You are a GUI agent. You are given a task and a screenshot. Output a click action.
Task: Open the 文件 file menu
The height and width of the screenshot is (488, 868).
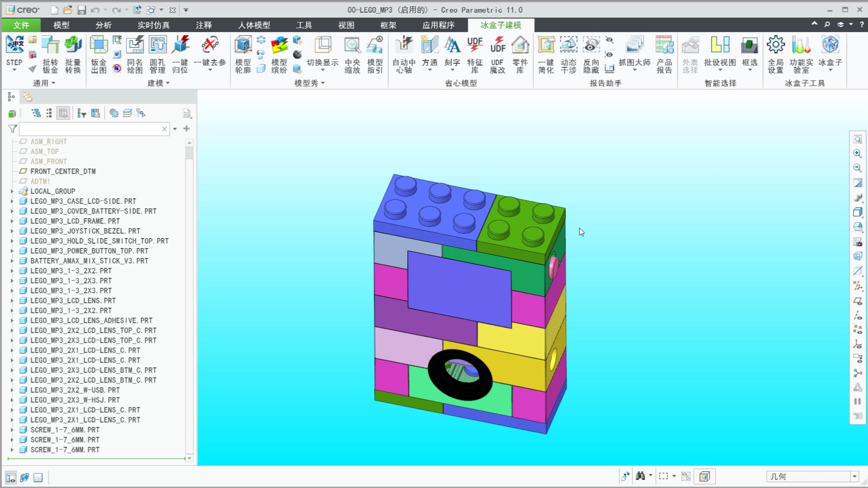21,25
